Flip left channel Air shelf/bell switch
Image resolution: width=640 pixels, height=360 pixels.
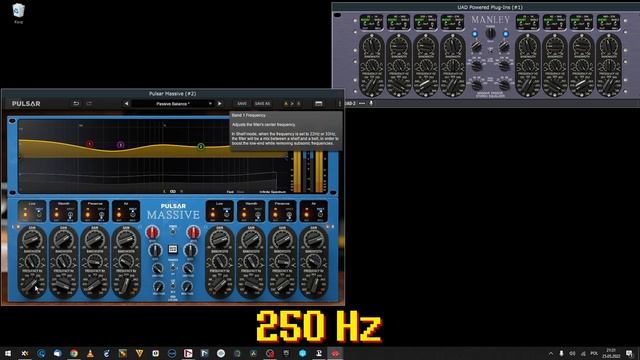[x=133, y=214]
